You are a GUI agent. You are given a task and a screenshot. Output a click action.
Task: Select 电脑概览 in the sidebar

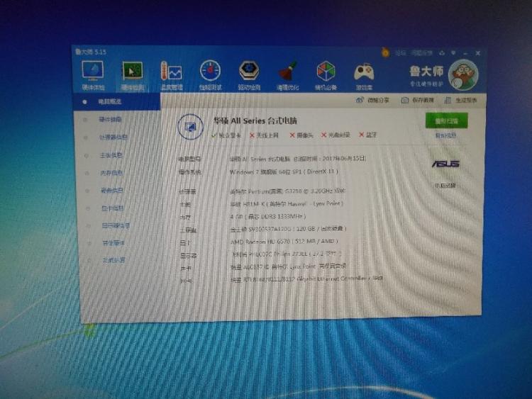tap(117, 101)
